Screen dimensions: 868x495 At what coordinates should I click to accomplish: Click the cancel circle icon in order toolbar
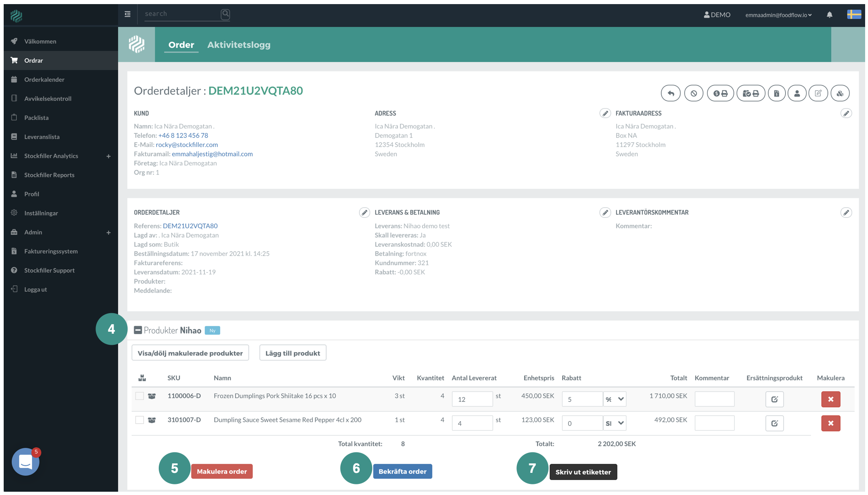(694, 94)
